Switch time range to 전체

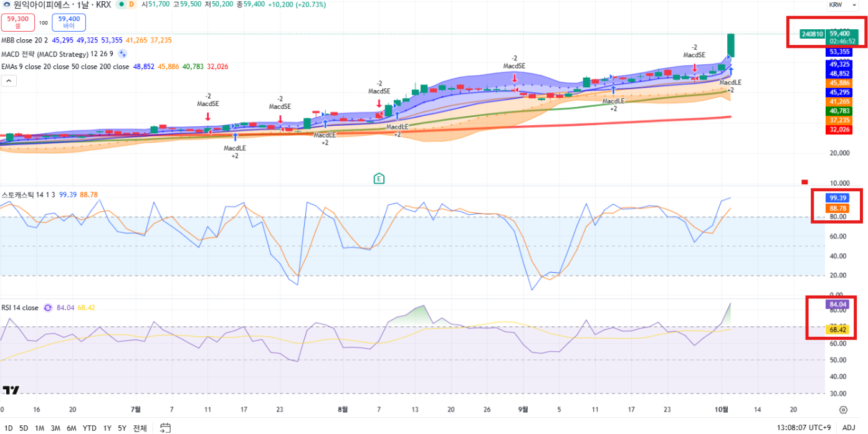(x=140, y=428)
